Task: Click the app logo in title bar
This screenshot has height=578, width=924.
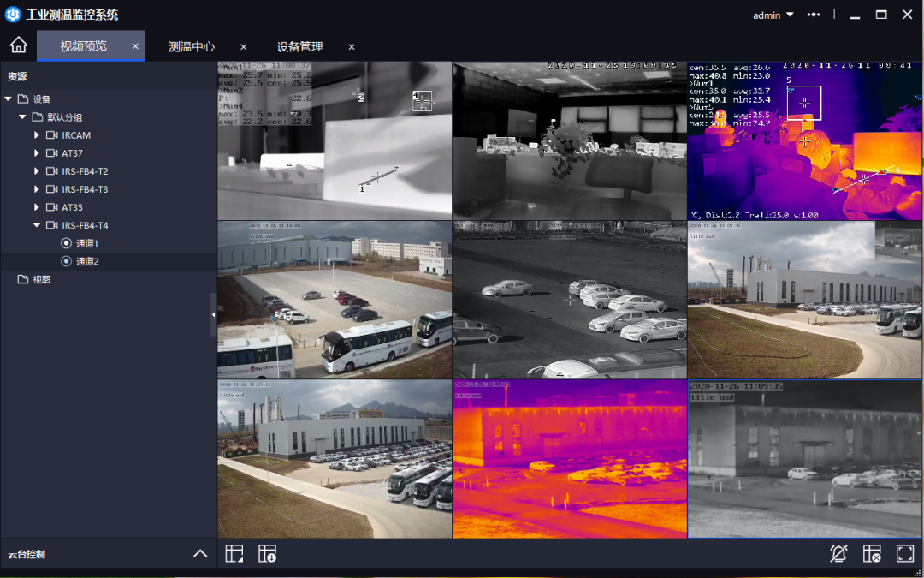Action: [x=13, y=15]
